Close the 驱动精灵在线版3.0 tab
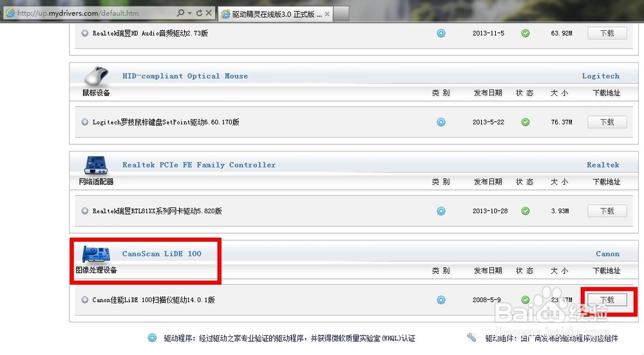The image size is (644, 355). click(327, 14)
